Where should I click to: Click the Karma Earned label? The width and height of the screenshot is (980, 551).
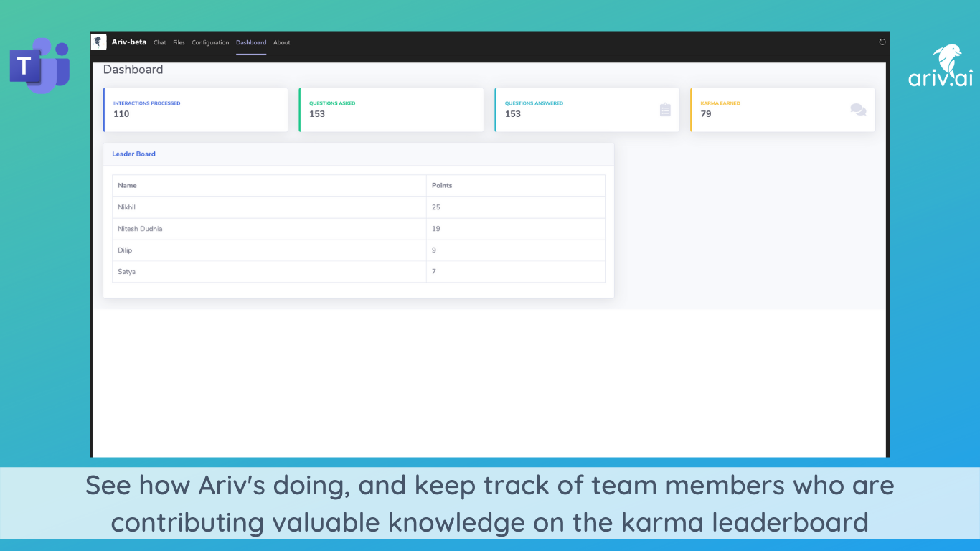click(x=720, y=103)
